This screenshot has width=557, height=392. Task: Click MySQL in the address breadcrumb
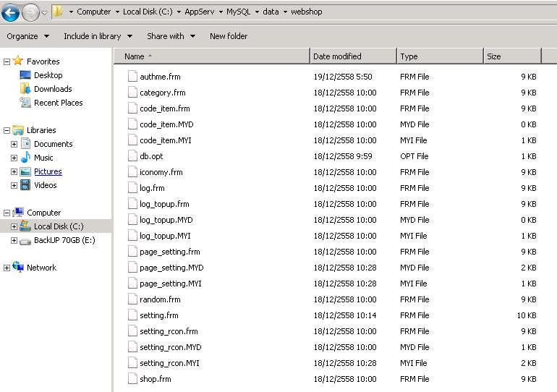(239, 12)
